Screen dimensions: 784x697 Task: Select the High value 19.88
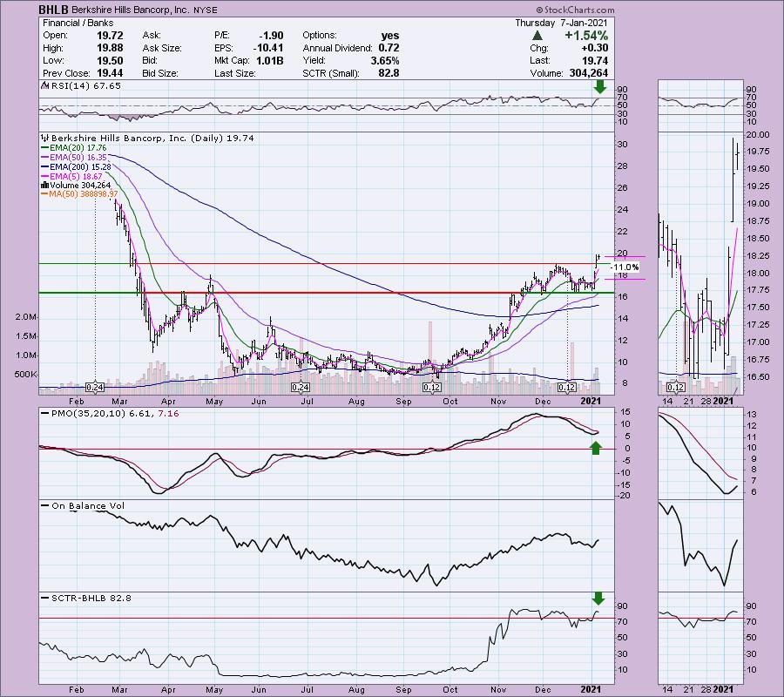click(x=110, y=48)
